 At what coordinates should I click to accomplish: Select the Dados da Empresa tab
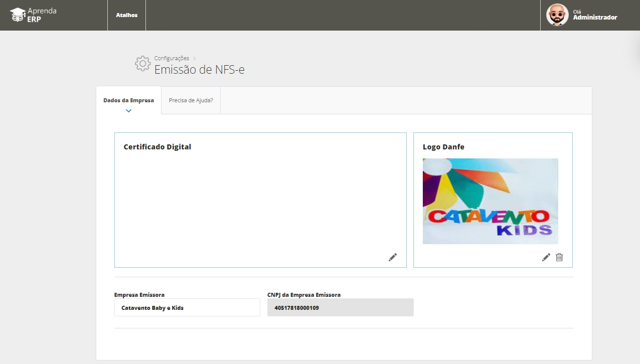click(128, 100)
